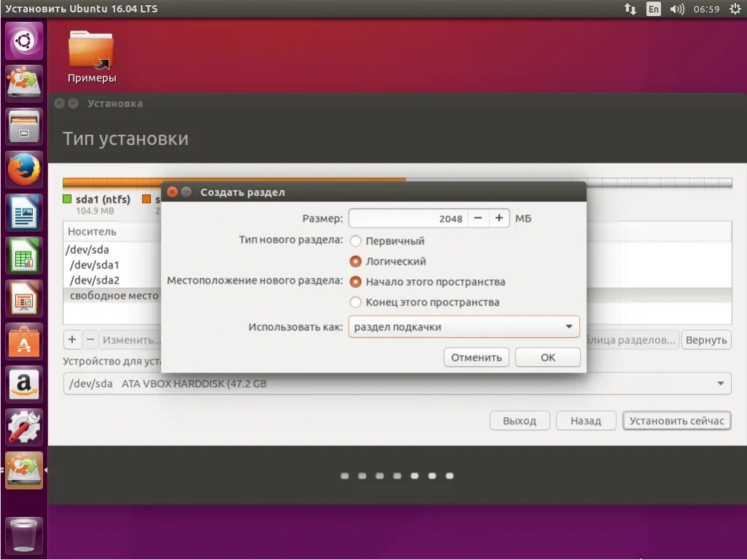
Task: Click the running installer icon in launcher
Action: [24, 470]
